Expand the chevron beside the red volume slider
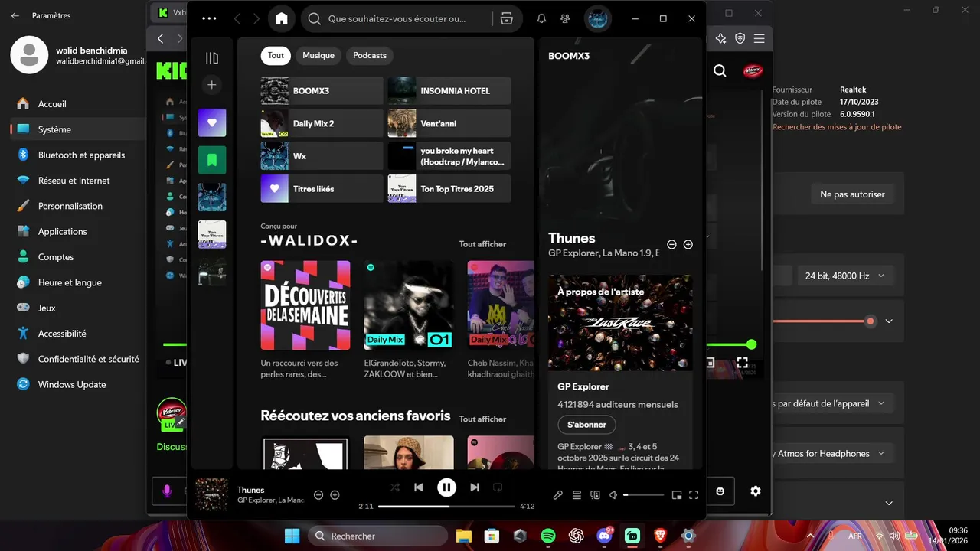The height and width of the screenshot is (551, 980). point(889,321)
